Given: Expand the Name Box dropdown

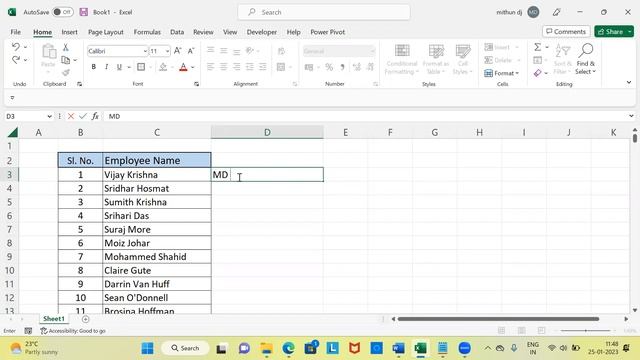Looking at the screenshot, I should click(49, 116).
